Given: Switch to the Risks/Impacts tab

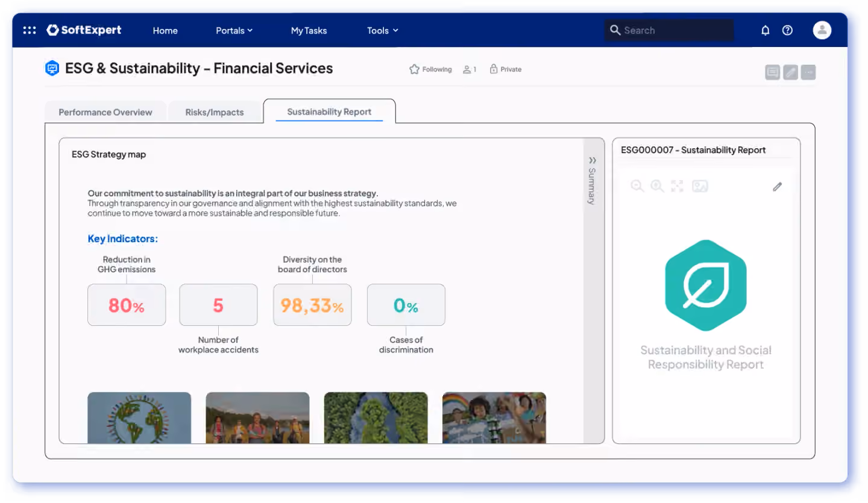Looking at the screenshot, I should (215, 112).
